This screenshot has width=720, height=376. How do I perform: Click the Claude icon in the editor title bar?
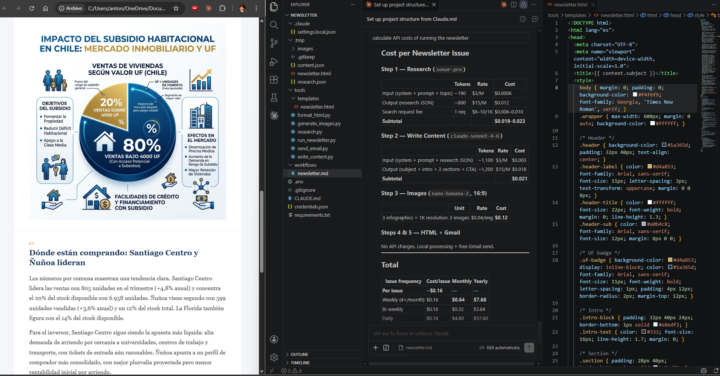pyautogui.click(x=504, y=5)
